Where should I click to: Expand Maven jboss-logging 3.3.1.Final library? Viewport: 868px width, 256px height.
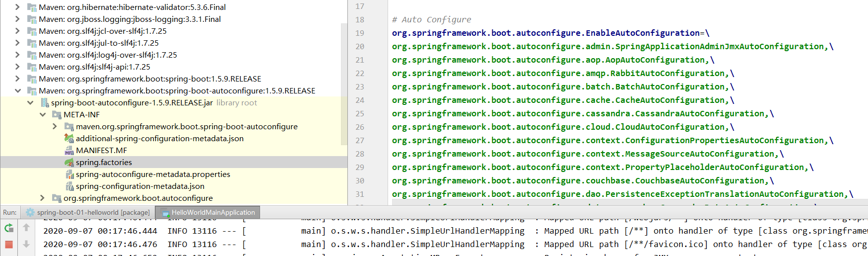(17, 19)
